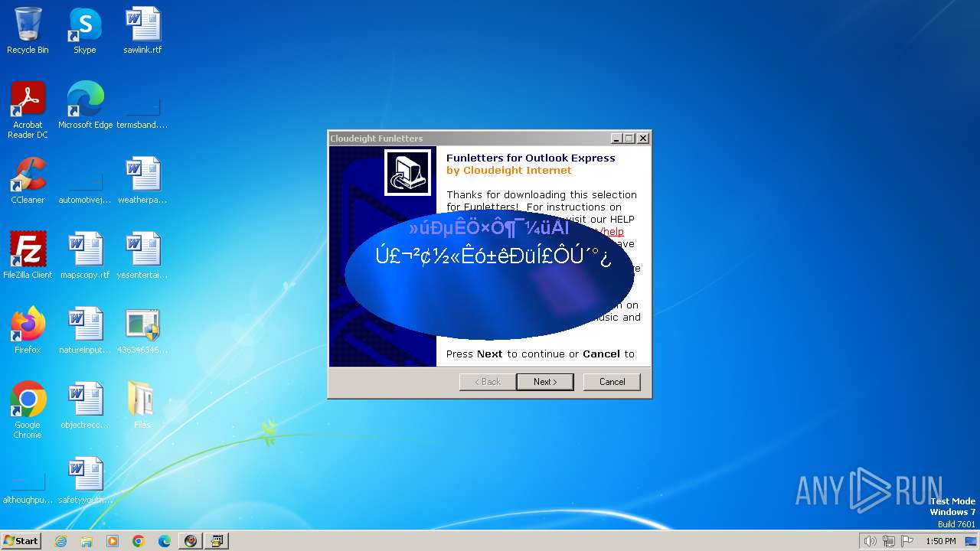Screen dimensions: 980x551
Task: Click Next in the Funletters installer
Action: coord(545,382)
